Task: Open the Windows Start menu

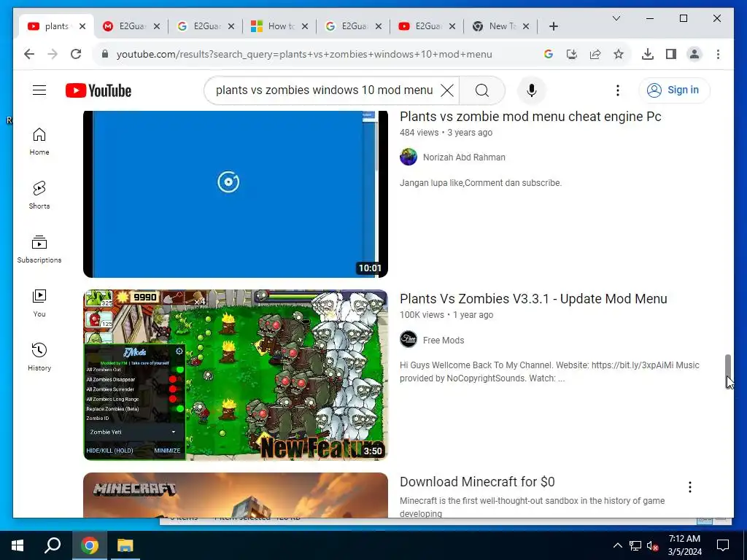Action: (18, 545)
